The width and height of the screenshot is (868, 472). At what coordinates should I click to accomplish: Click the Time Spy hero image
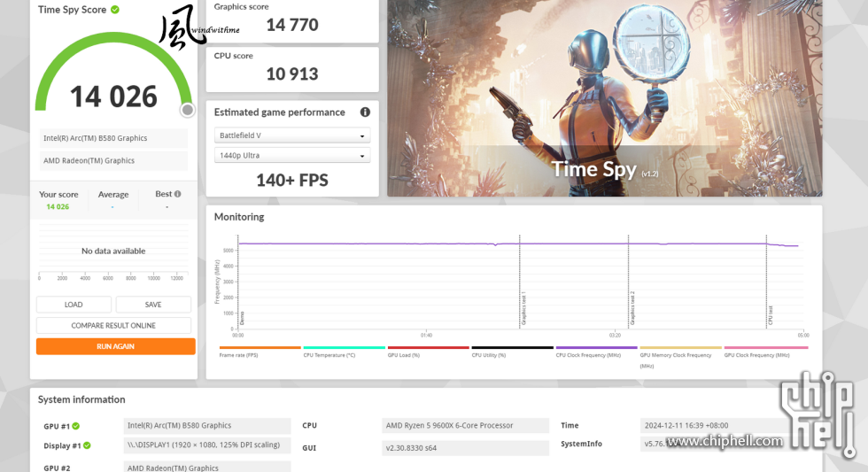click(x=604, y=98)
